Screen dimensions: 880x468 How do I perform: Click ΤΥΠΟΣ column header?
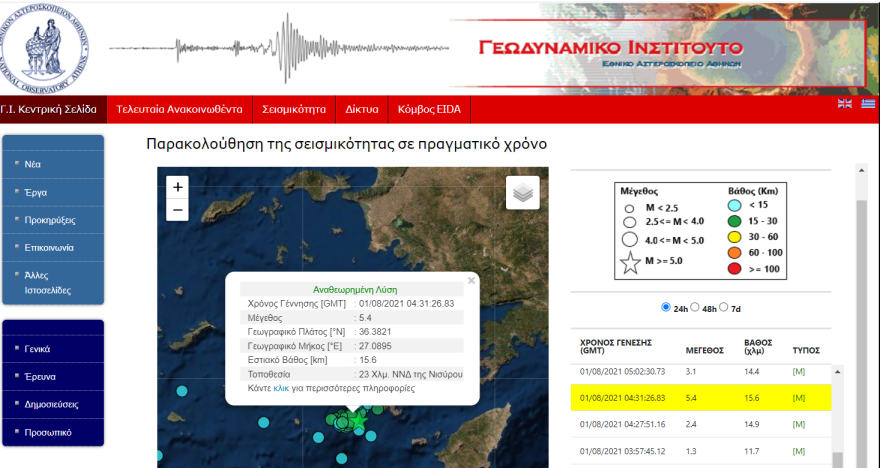click(x=806, y=350)
